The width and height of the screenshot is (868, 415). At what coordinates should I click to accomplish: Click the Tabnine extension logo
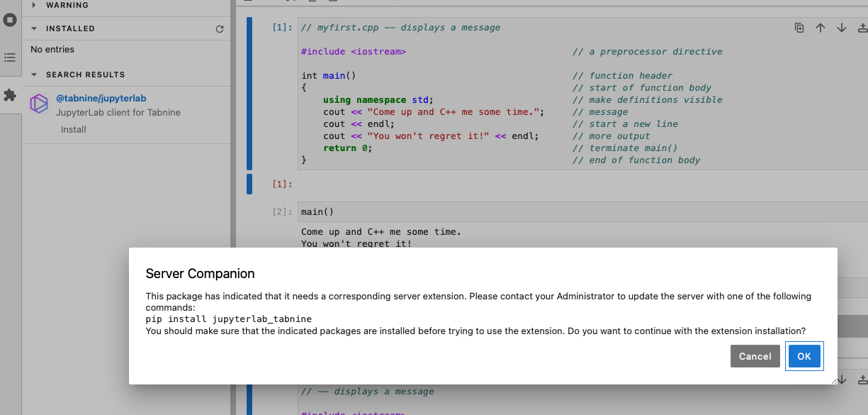[x=39, y=104]
